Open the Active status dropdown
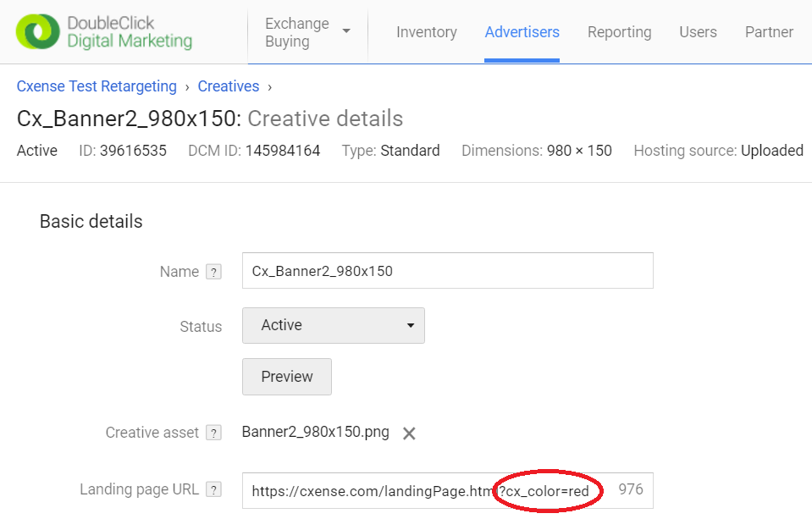Viewport: 812px width, 519px height. tap(334, 325)
